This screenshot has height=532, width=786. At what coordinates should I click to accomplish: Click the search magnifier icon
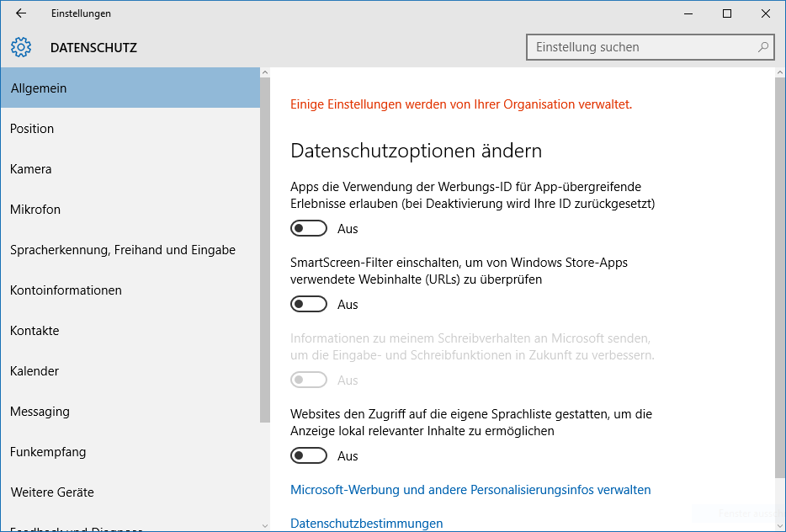(762, 47)
